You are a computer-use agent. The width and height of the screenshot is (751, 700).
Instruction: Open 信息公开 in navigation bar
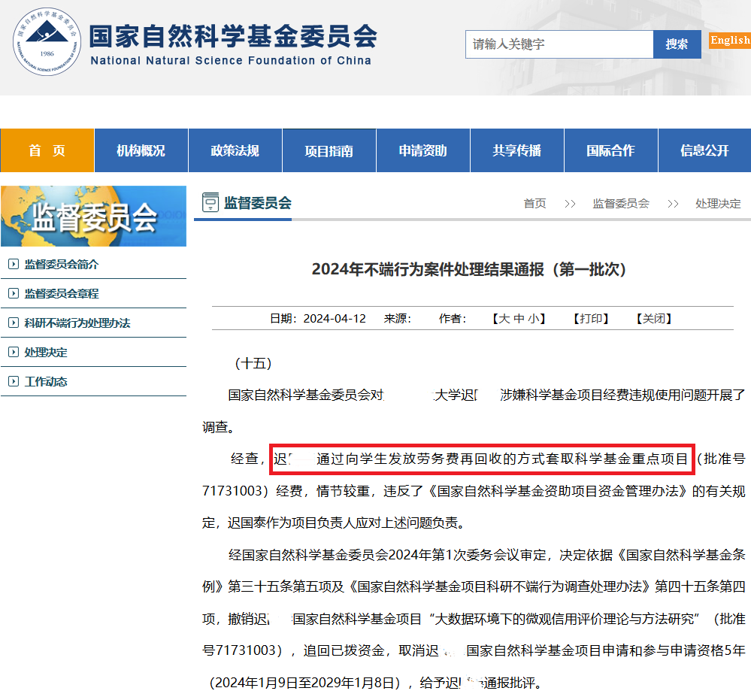point(704,150)
